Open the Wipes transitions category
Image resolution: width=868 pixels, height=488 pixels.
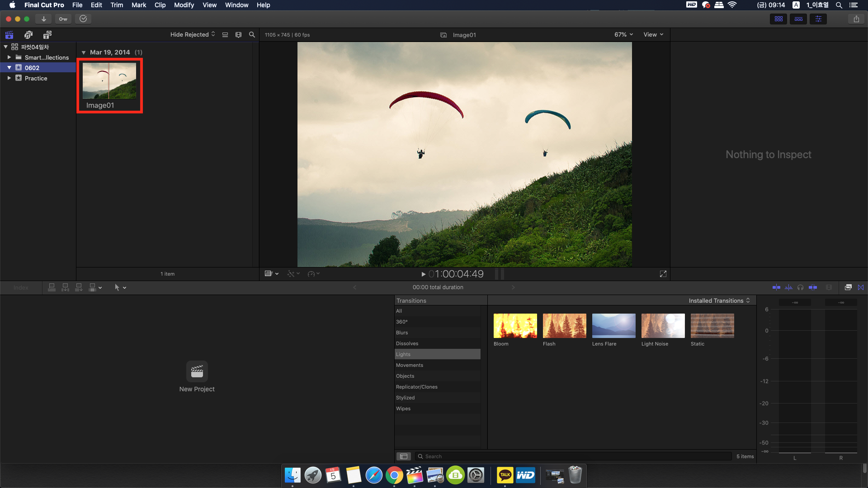[x=403, y=408]
